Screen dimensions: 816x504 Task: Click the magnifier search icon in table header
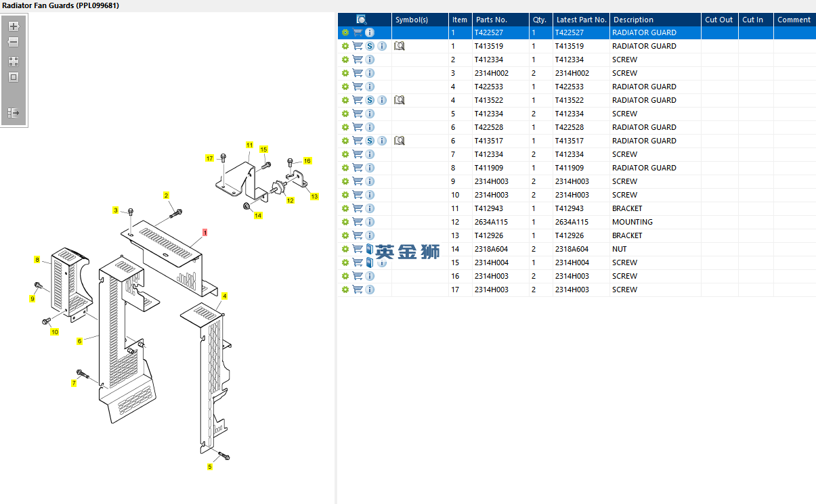[x=362, y=20]
